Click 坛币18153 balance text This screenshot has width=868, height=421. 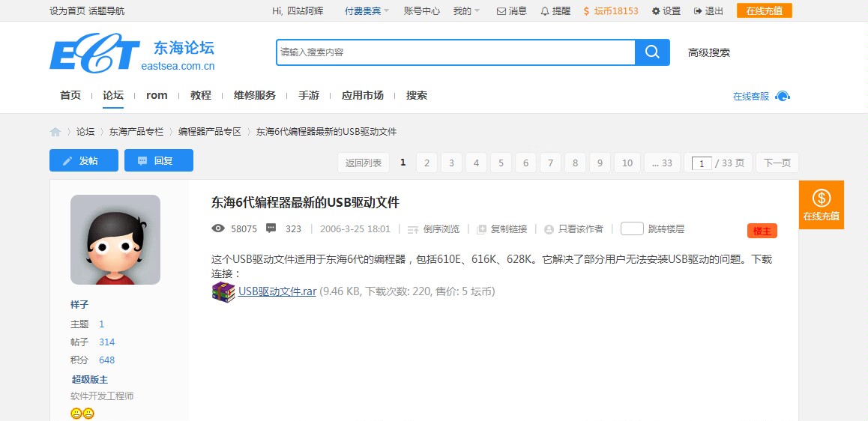point(616,11)
